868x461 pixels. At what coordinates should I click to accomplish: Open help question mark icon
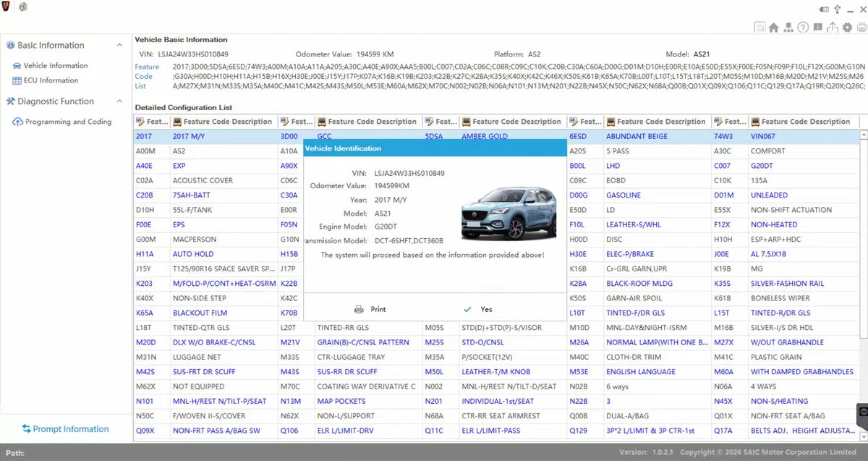point(803,28)
